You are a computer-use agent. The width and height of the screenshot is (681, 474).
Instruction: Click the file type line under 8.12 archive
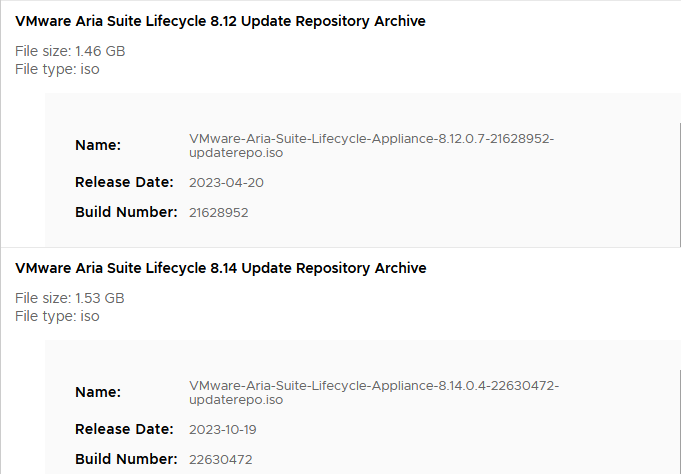coord(57,69)
